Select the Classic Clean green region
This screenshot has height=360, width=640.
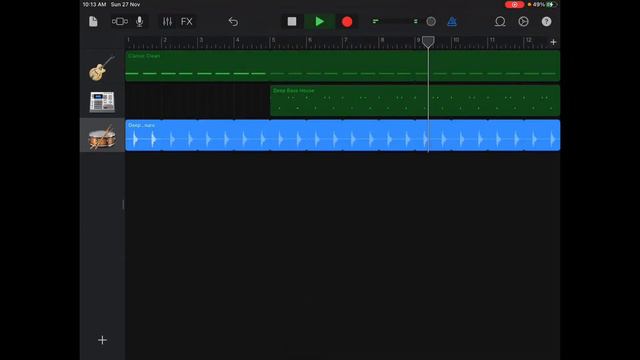pos(342,66)
